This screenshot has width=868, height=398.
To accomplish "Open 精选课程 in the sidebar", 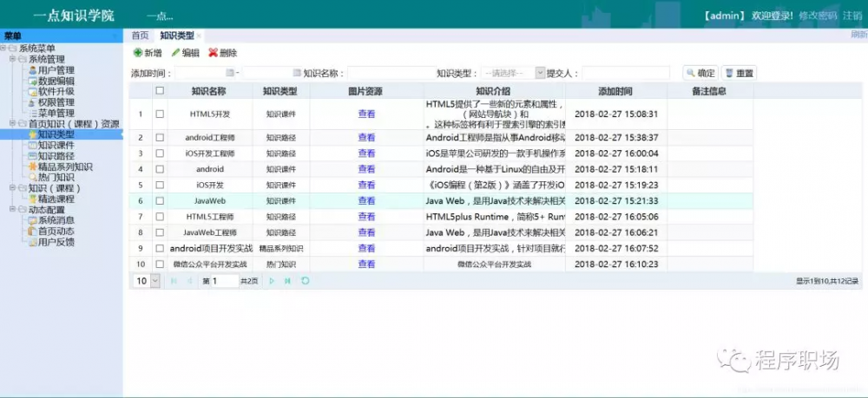I will 56,199.
